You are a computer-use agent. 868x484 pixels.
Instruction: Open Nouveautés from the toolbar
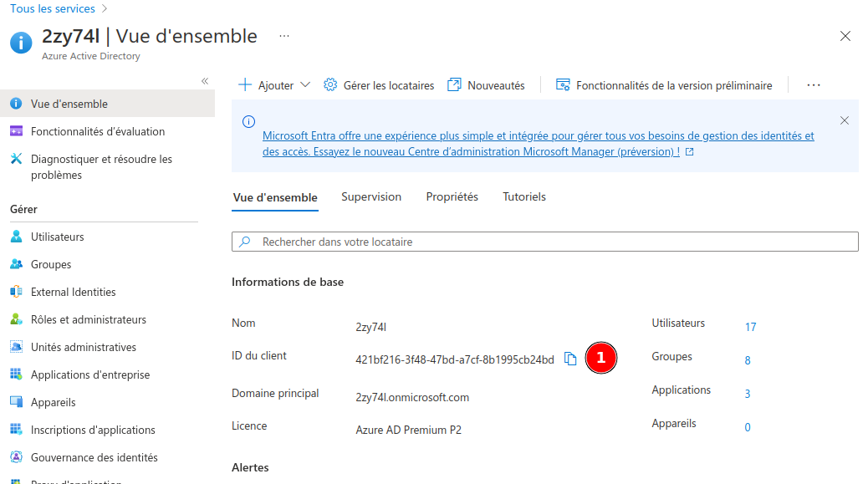486,85
